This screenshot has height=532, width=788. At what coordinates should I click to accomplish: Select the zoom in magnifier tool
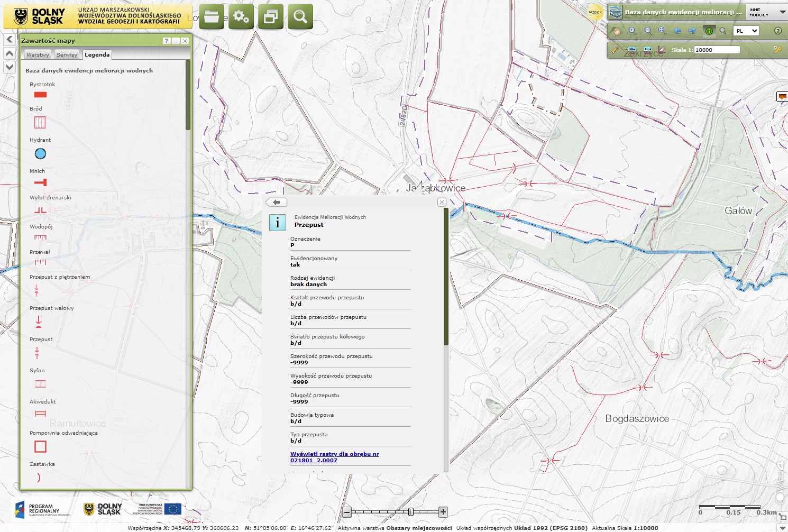[632, 31]
